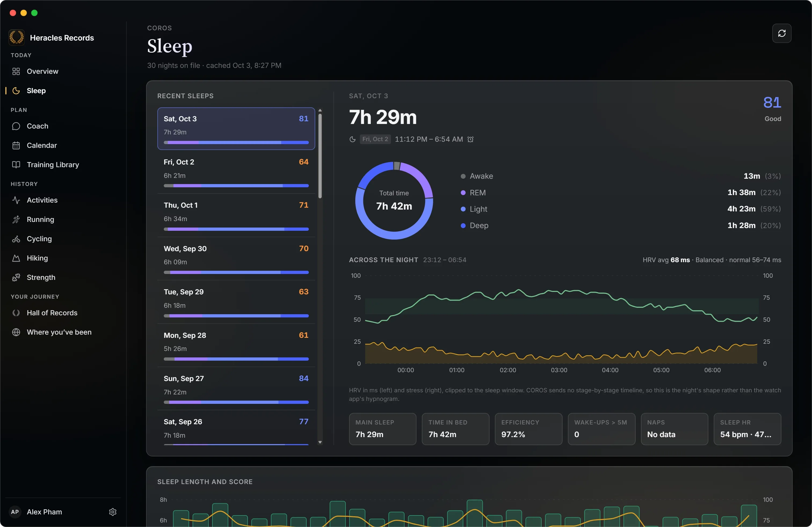Click the Activities pulse icon
Image resolution: width=812 pixels, height=527 pixels.
[x=16, y=200]
